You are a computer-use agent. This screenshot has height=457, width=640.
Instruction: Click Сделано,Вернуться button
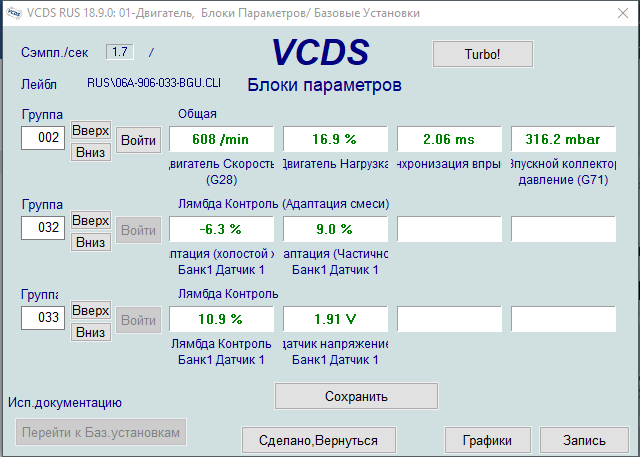coord(318,440)
